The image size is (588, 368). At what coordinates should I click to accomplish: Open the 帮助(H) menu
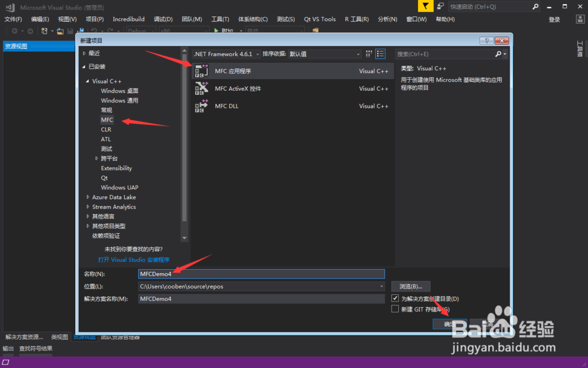coord(445,19)
